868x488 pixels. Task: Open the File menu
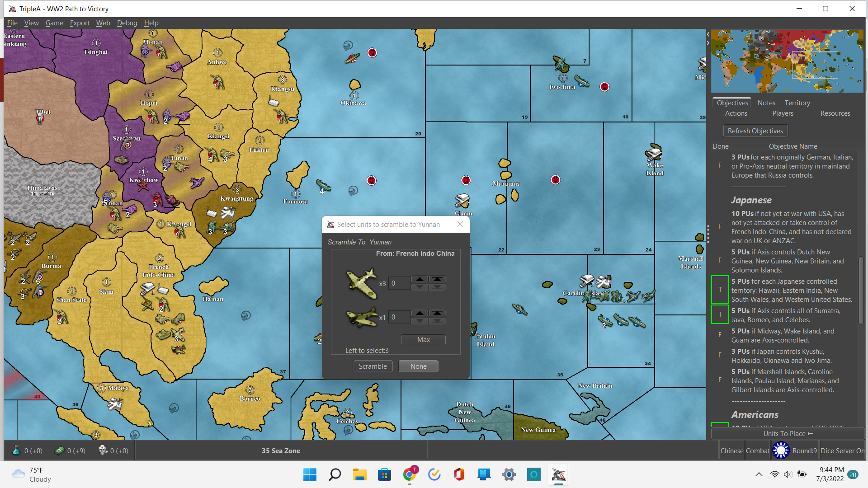(x=12, y=23)
